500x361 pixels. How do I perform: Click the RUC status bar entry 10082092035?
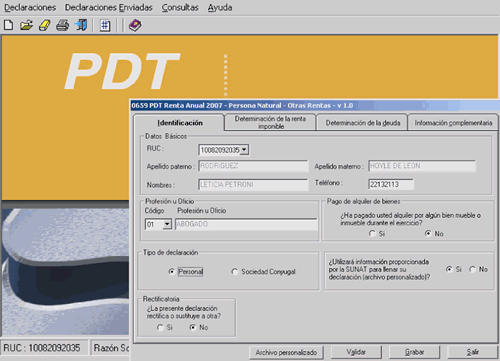click(44, 348)
